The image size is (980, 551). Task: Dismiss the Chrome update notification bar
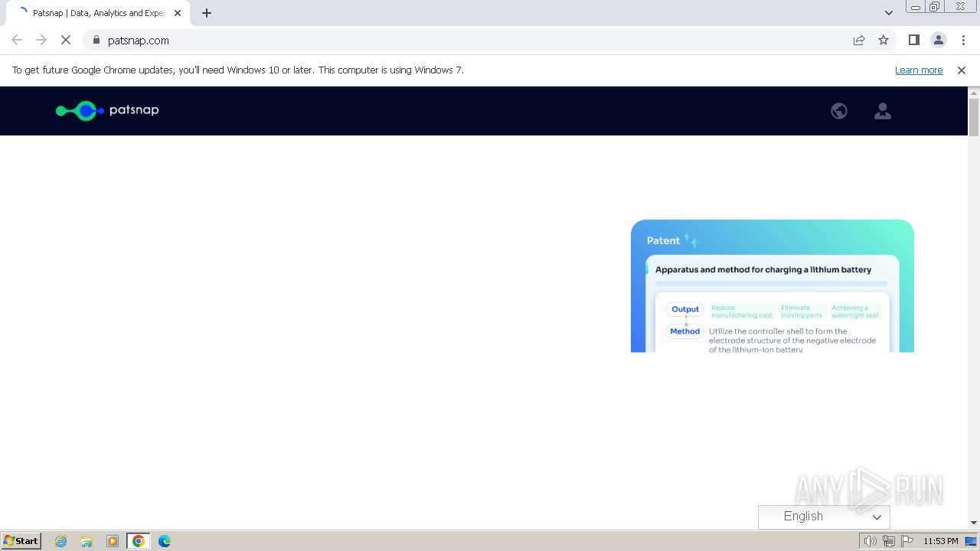pyautogui.click(x=962, y=70)
